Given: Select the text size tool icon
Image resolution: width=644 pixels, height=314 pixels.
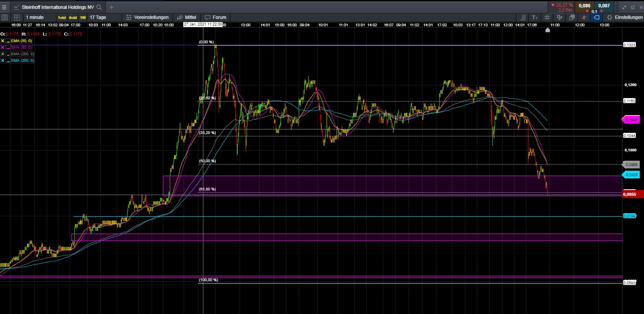Looking at the screenshot, I should [535, 17].
